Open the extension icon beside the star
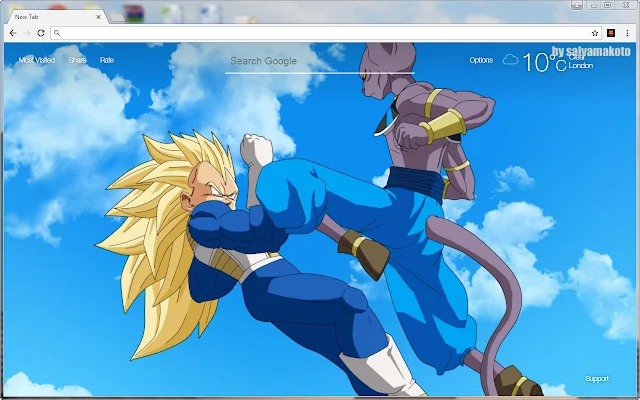Screen dimensions: 640x400 (x=611, y=33)
